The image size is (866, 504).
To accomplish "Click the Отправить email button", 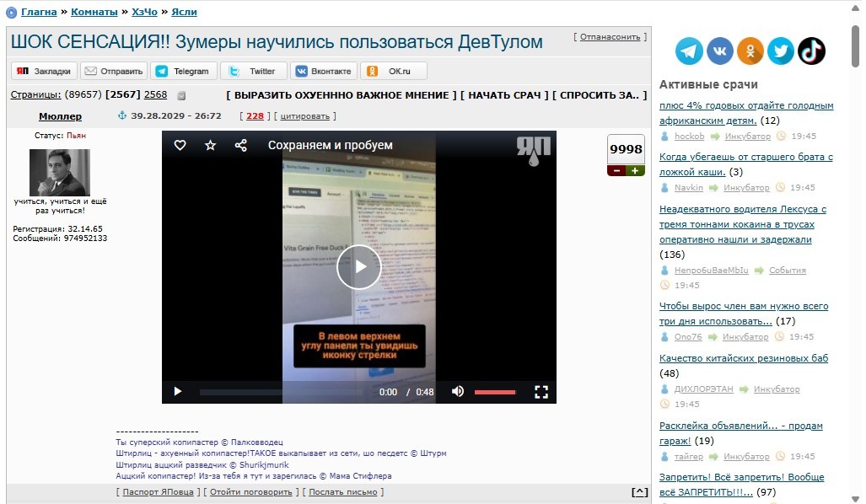I will point(114,71).
